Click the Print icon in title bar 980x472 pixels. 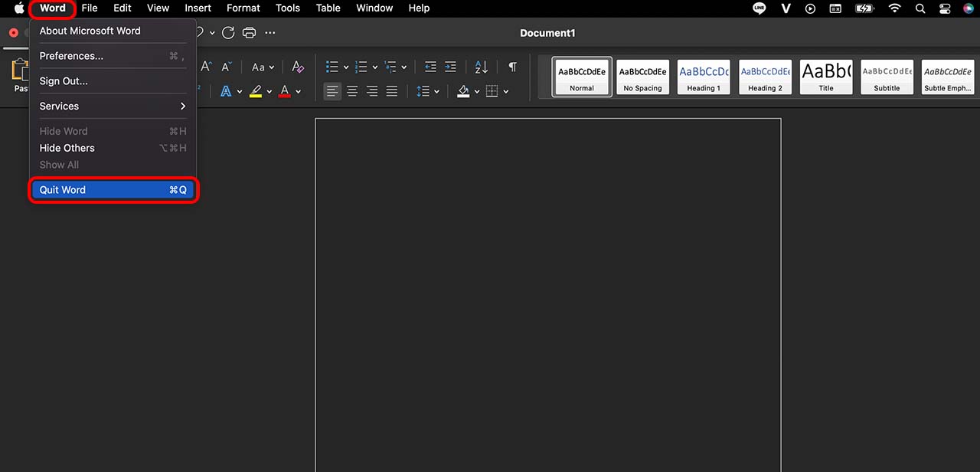(249, 33)
